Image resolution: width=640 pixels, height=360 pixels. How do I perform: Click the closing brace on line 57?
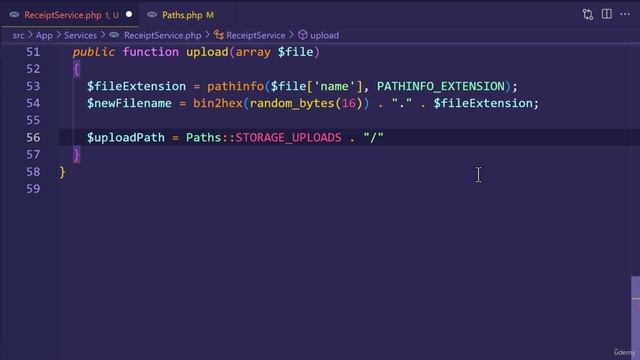[76, 155]
